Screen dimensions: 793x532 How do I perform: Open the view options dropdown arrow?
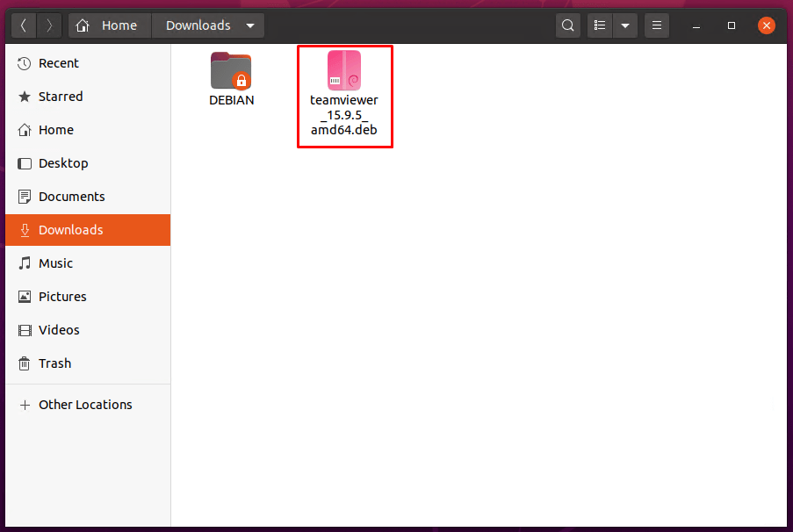pyautogui.click(x=625, y=25)
